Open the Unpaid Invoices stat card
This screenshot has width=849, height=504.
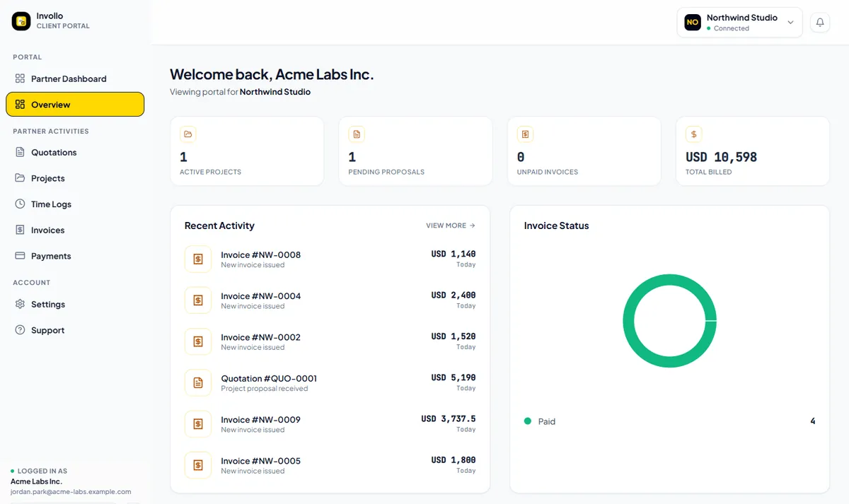[x=584, y=151]
